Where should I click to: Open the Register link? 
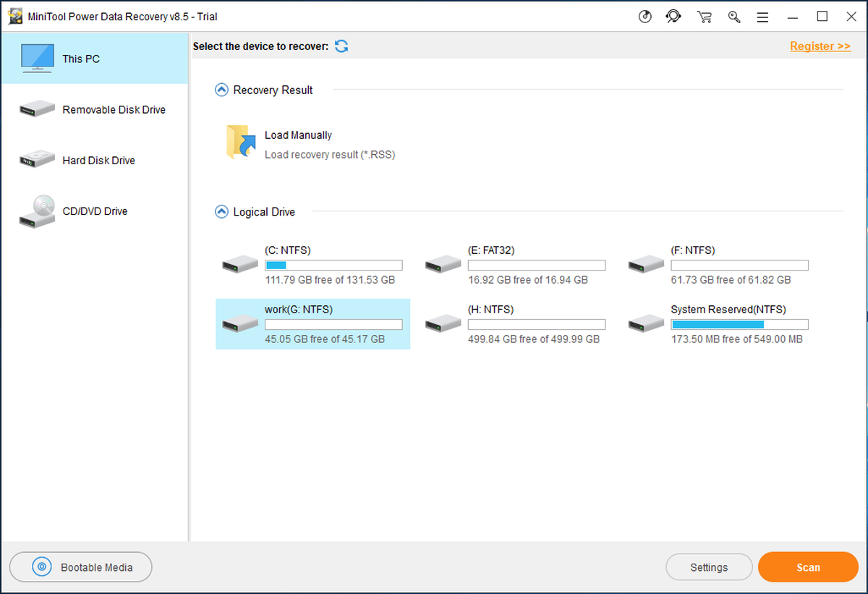pos(820,46)
